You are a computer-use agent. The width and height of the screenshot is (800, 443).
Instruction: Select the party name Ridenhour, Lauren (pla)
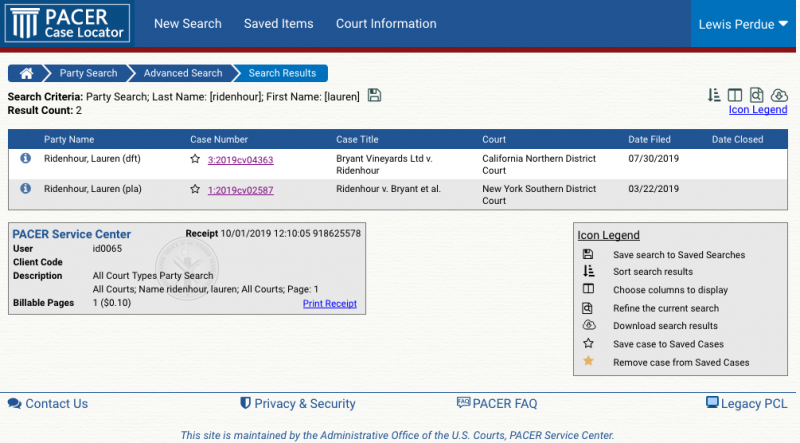coord(93,188)
